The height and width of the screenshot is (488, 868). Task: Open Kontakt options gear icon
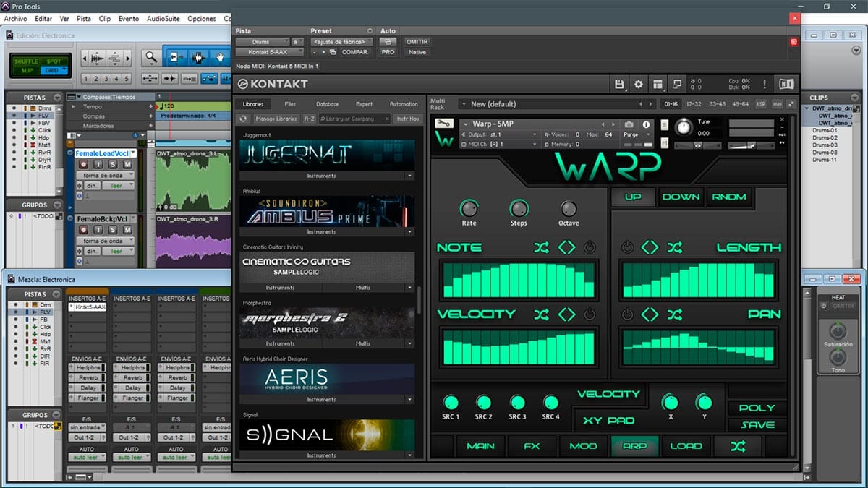tap(638, 84)
